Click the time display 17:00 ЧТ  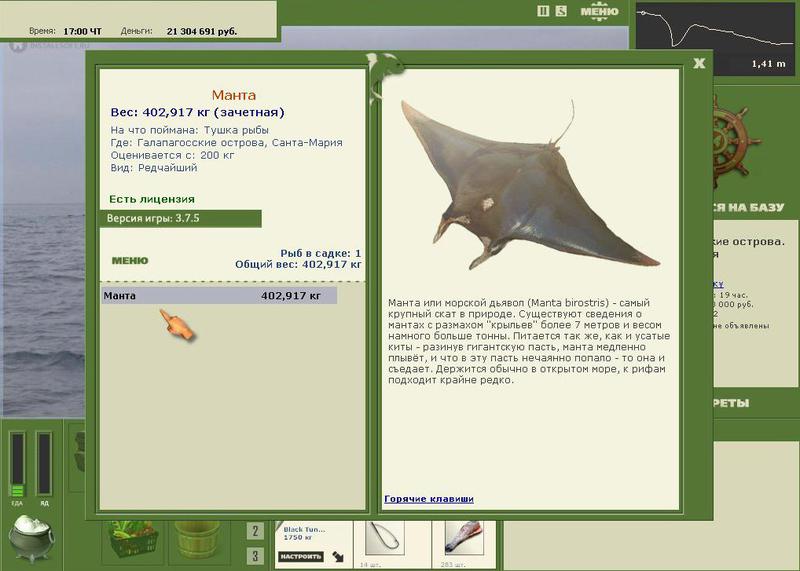pos(82,31)
